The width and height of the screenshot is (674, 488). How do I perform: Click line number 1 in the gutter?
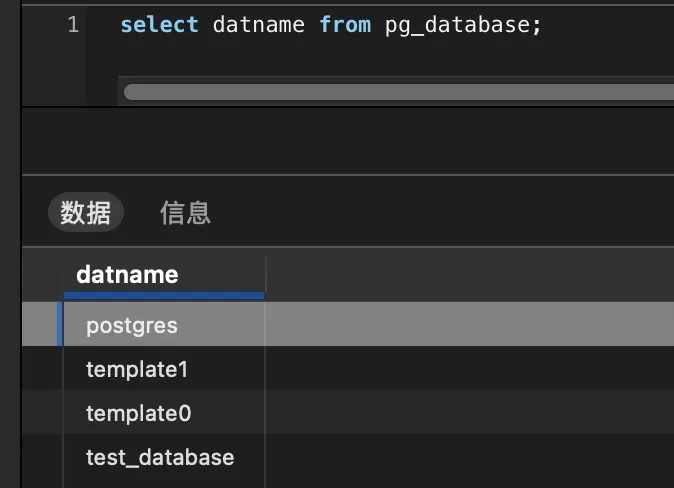tap(73, 25)
